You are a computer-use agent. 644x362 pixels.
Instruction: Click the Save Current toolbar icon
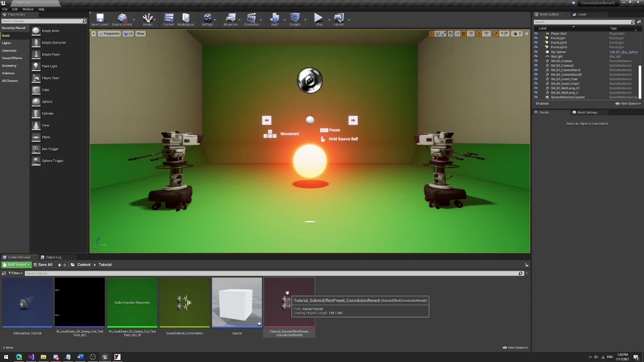click(100, 20)
